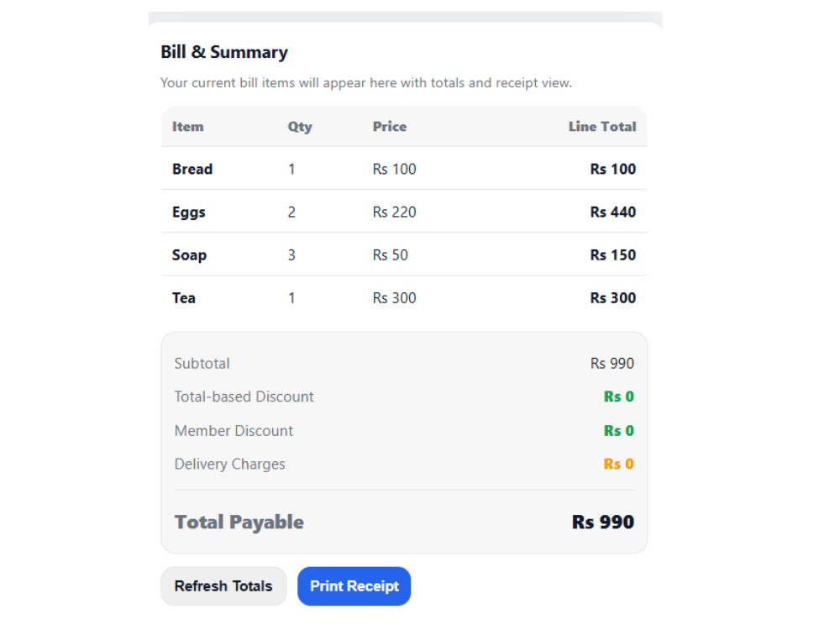Click the Item column header
840x630 pixels.
[187, 127]
